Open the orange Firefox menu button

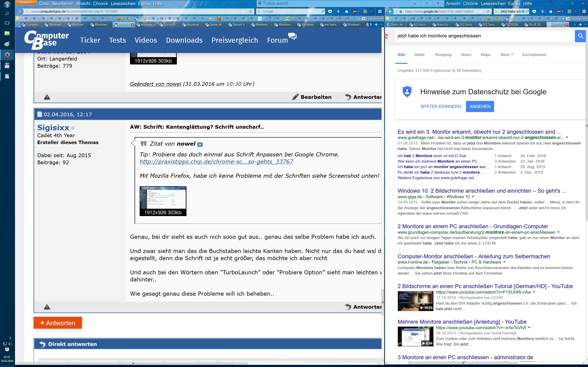pos(26,3)
